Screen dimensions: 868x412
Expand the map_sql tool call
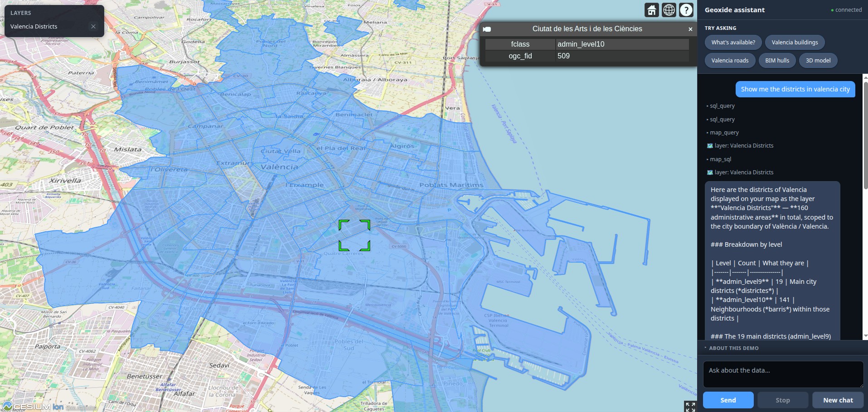pyautogui.click(x=719, y=159)
